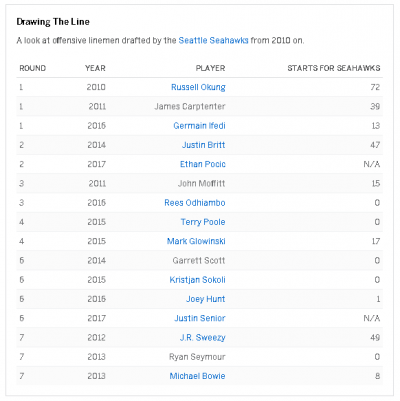Open Rees Odhiambo player link
This screenshot has height=401, width=400.
click(x=195, y=203)
